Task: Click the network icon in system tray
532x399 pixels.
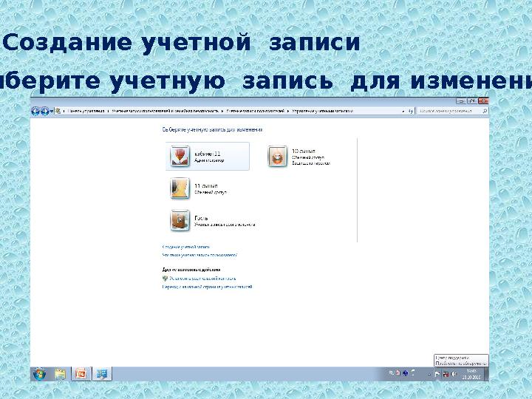Action: [x=446, y=374]
